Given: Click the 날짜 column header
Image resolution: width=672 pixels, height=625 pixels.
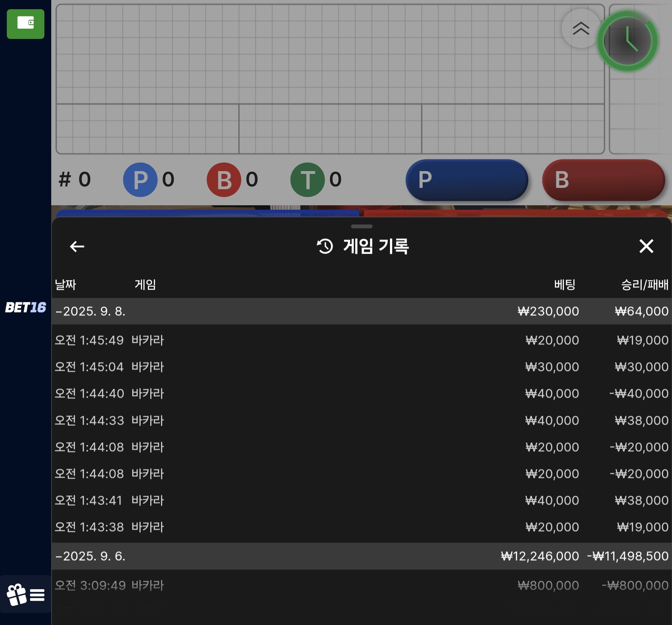Looking at the screenshot, I should coord(66,284).
